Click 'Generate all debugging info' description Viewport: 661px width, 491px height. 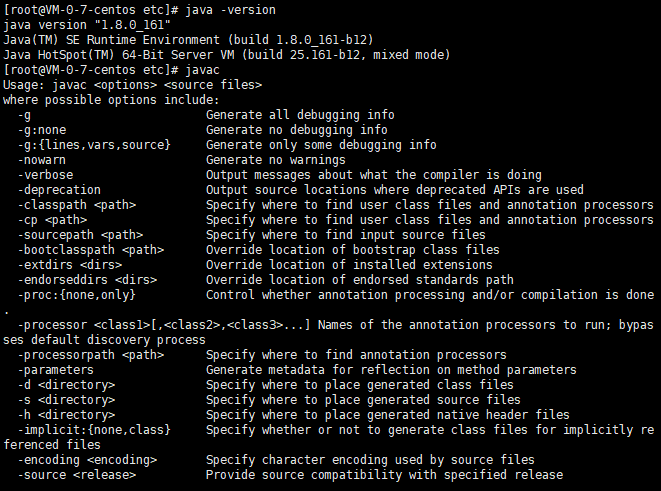coord(300,115)
